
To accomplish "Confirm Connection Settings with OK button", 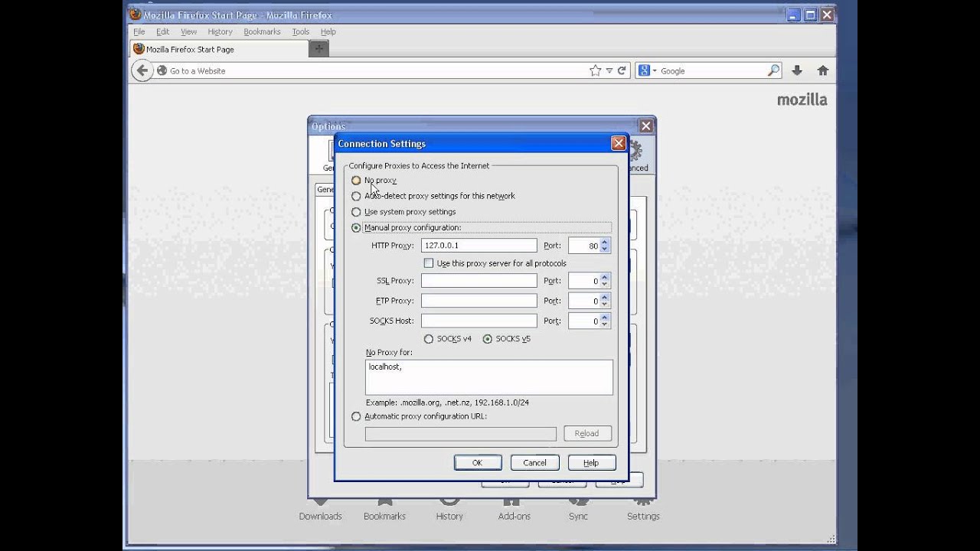I will click(x=478, y=462).
